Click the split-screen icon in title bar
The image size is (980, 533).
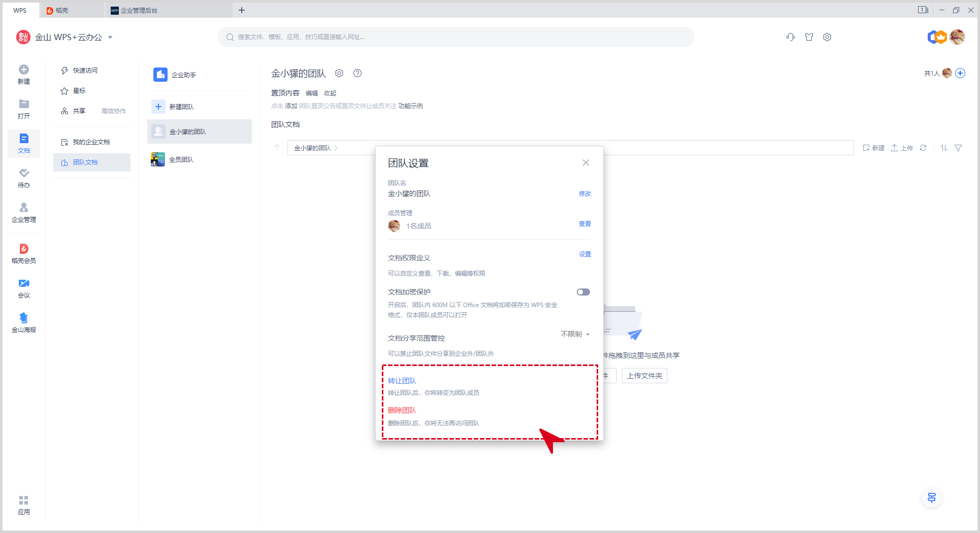923,10
